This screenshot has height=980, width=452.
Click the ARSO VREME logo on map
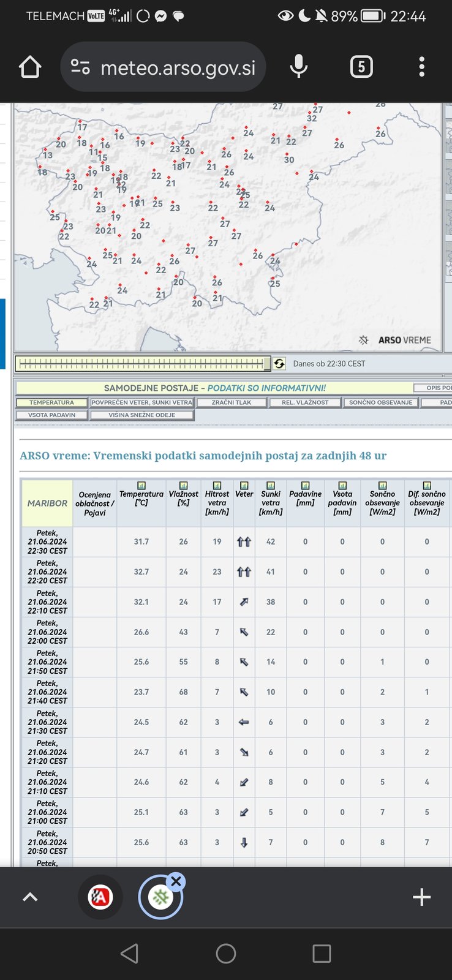395,340
